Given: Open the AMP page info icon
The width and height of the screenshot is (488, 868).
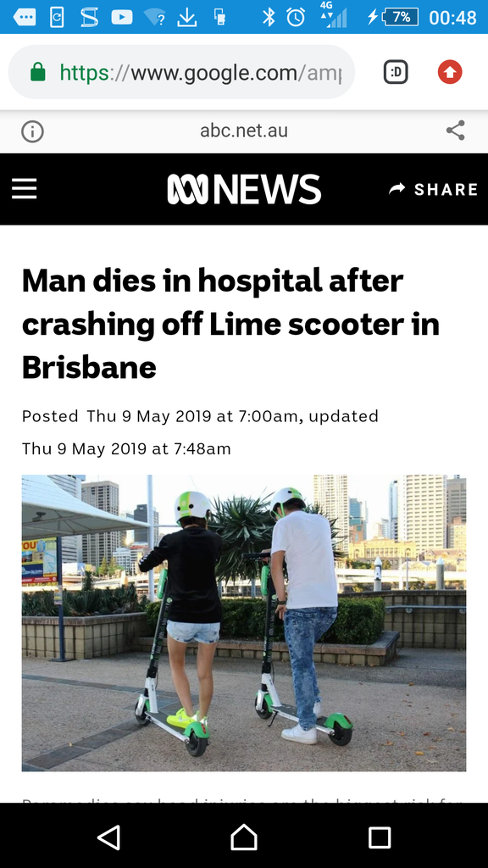Looking at the screenshot, I should pos(33,131).
